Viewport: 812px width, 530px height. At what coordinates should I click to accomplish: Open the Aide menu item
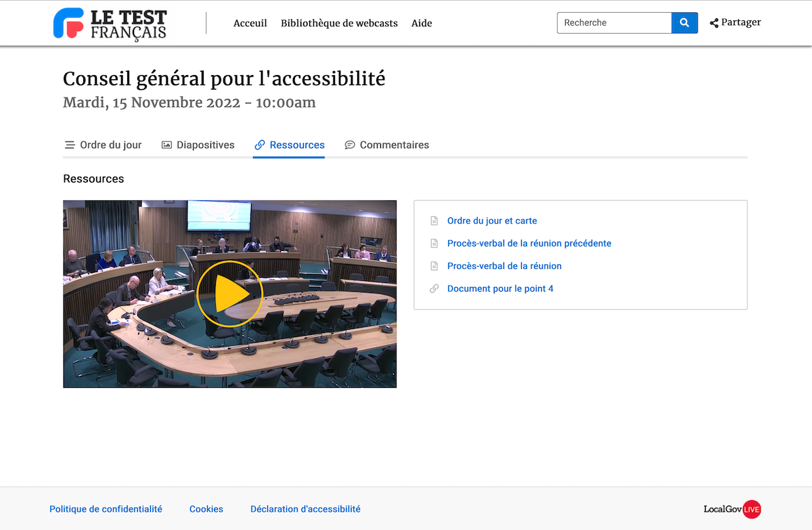[422, 23]
